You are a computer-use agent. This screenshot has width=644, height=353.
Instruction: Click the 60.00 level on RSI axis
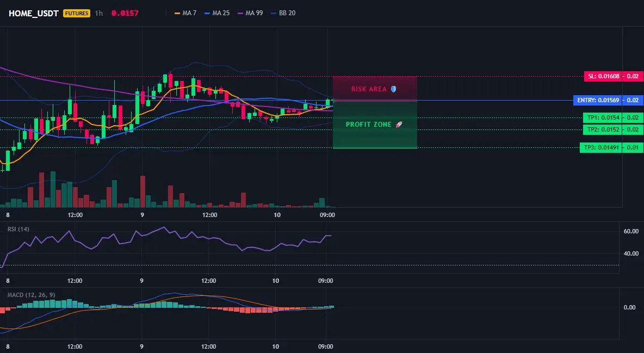631,231
